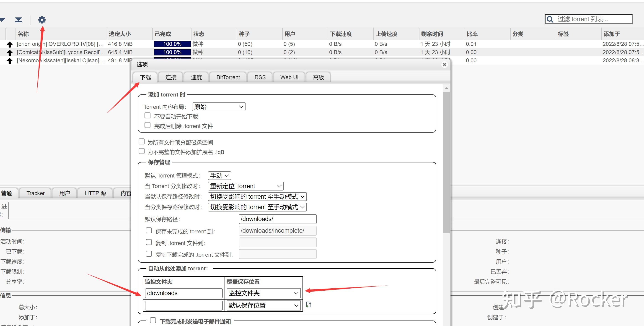Click the upload arrow icon beside the OVERLORD torrent

coord(10,44)
